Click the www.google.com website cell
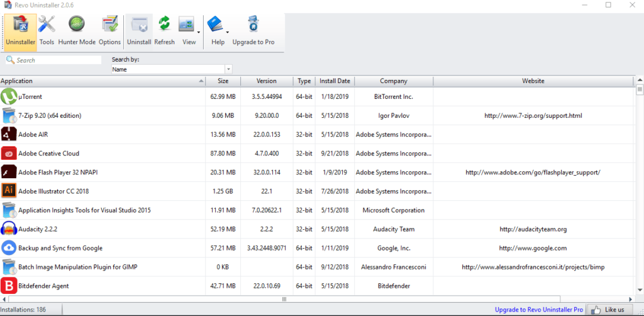Viewport: 644px width, 316px height. tap(533, 248)
